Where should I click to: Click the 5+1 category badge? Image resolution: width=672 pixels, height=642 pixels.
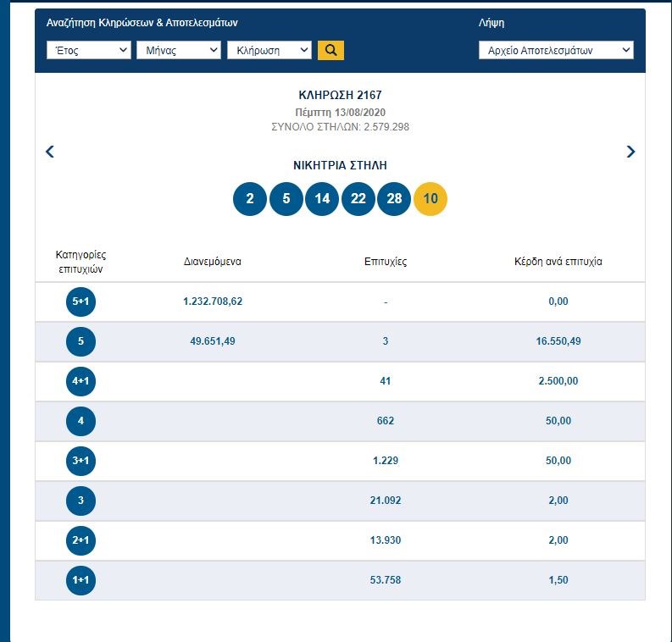point(81,302)
